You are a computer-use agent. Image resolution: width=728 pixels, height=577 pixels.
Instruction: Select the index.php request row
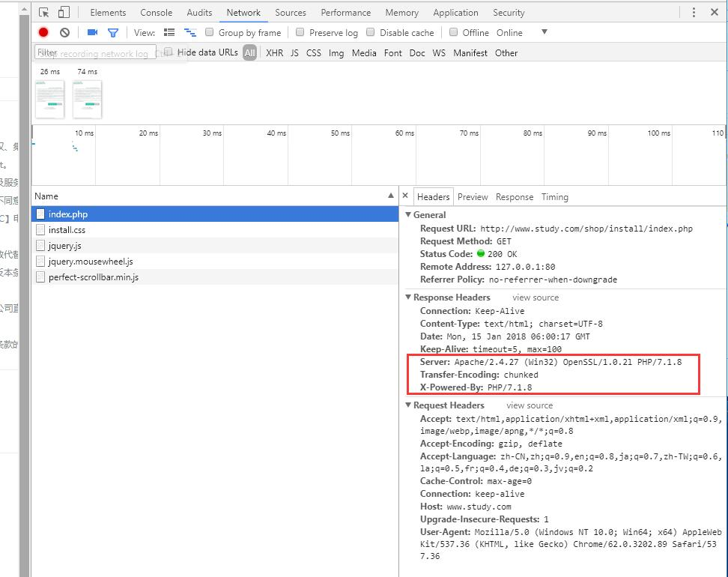pos(215,214)
